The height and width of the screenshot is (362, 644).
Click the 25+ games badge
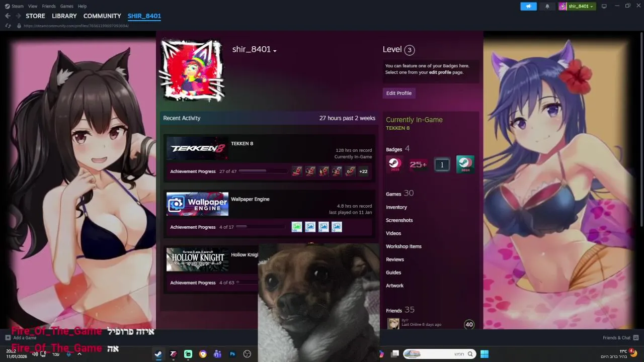[418, 164]
